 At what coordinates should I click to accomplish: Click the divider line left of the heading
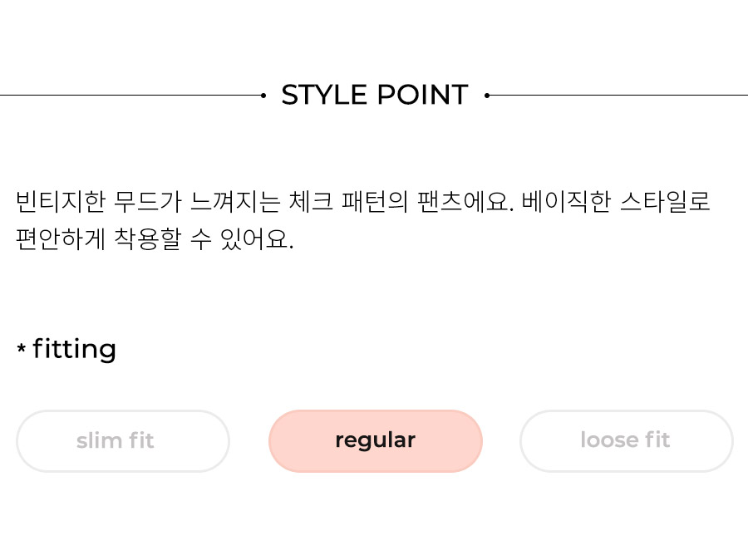[x=130, y=96]
